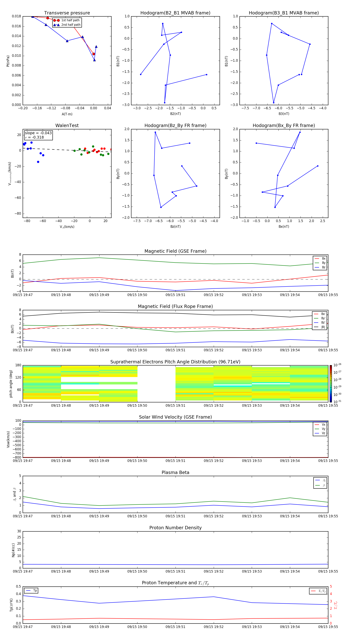Click the "Bz" entry in the GSE Frame legend
351x644 pixels.
click(320, 267)
